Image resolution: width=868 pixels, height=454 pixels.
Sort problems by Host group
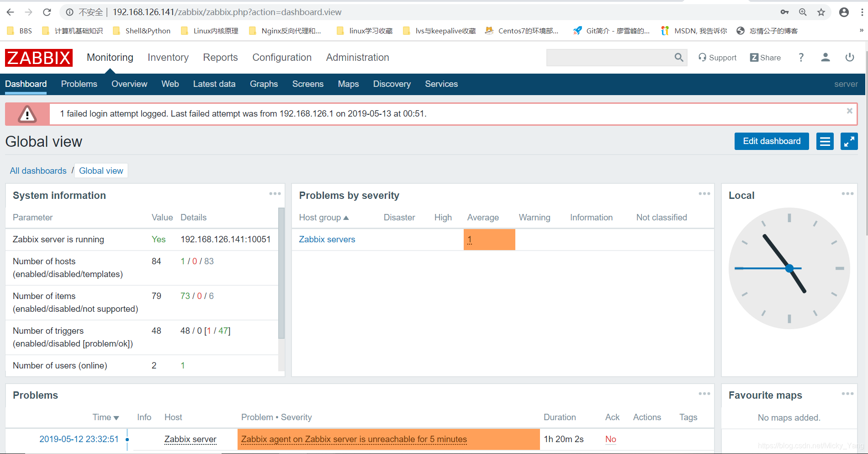pyautogui.click(x=324, y=218)
